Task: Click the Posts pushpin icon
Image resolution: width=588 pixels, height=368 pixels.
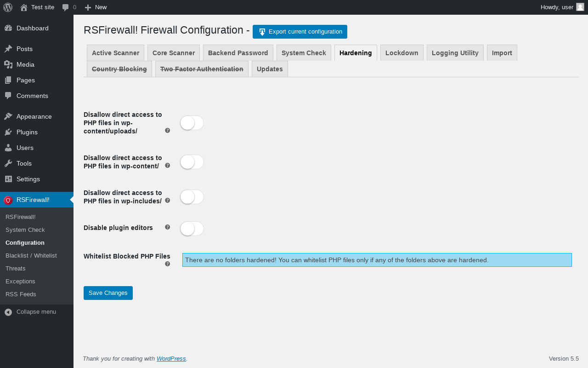Action: coord(8,49)
